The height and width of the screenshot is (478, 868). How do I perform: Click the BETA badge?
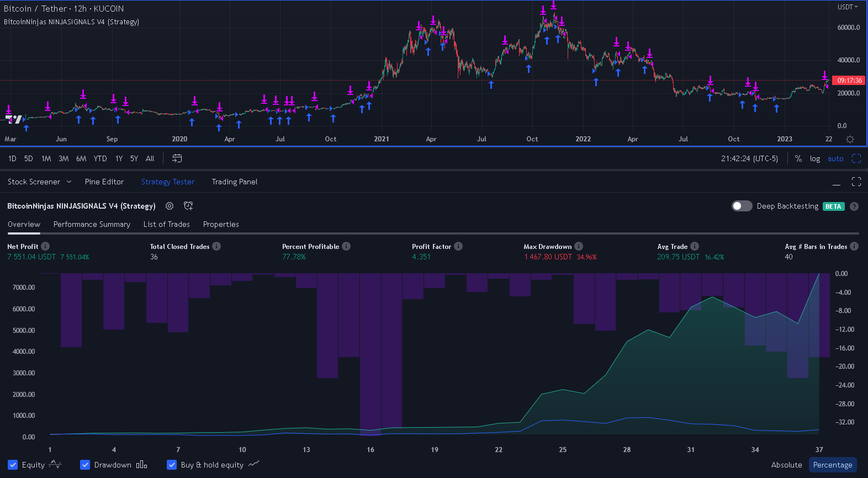(x=833, y=206)
